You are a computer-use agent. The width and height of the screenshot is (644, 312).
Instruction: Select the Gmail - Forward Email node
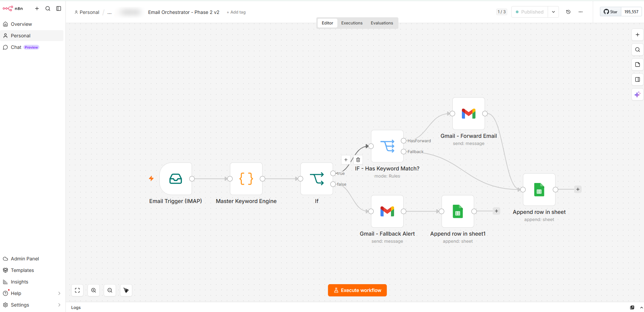point(469,113)
